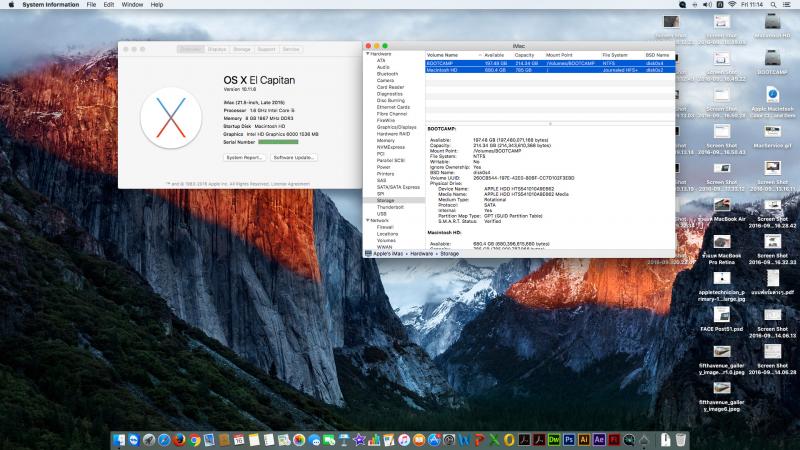
Task: Select the Macintosh HD desktop drive icon
Action: click(x=772, y=22)
